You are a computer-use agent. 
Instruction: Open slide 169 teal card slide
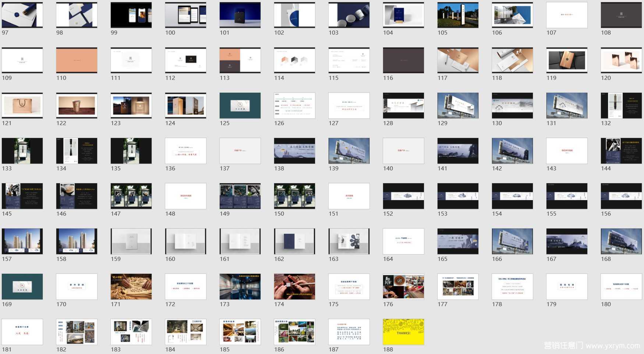[x=22, y=287]
